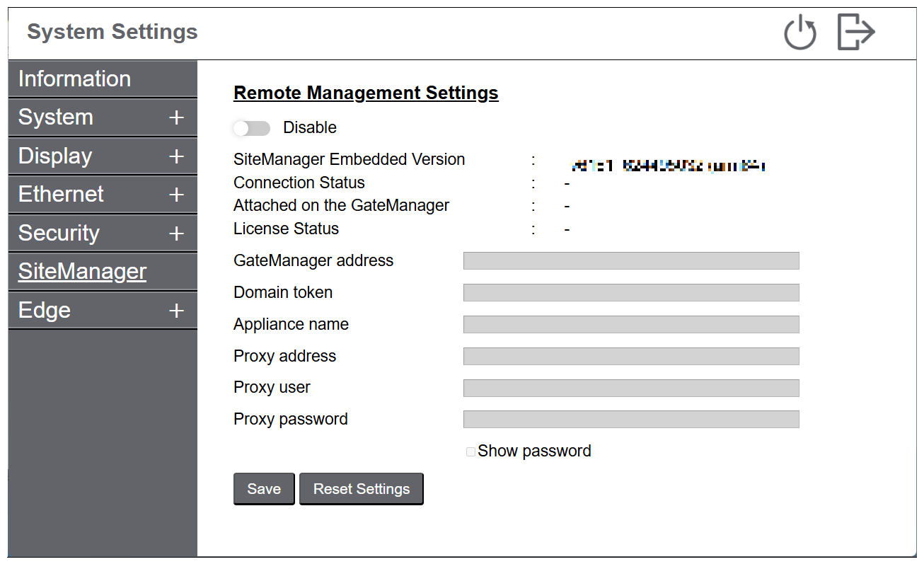This screenshot has width=924, height=564.
Task: Click the Remote Management Settings heading
Action: [x=366, y=93]
